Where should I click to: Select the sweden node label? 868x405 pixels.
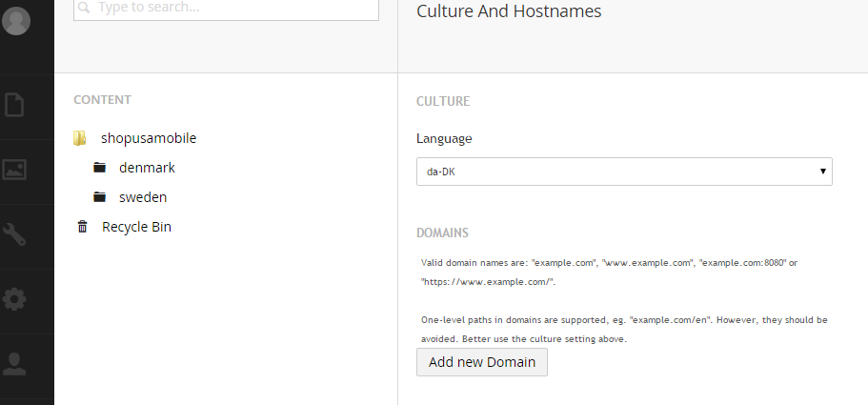(143, 197)
